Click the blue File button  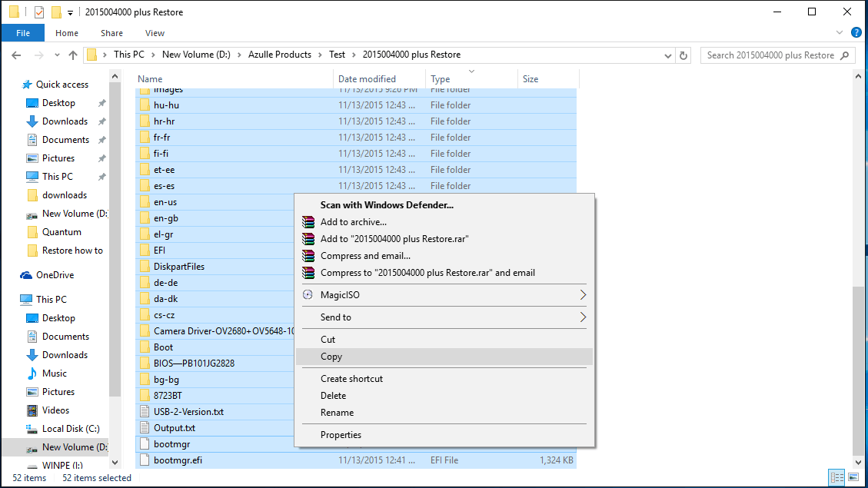[x=22, y=33]
